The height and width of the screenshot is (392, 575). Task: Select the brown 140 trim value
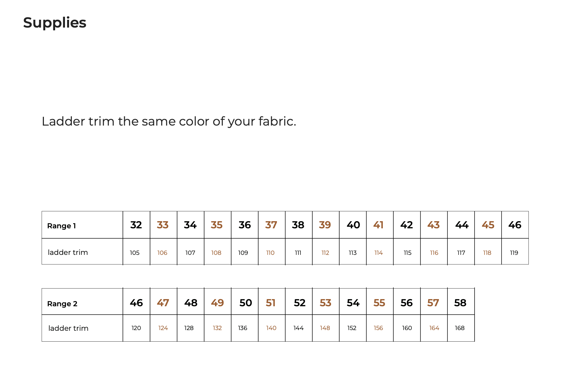click(x=271, y=328)
